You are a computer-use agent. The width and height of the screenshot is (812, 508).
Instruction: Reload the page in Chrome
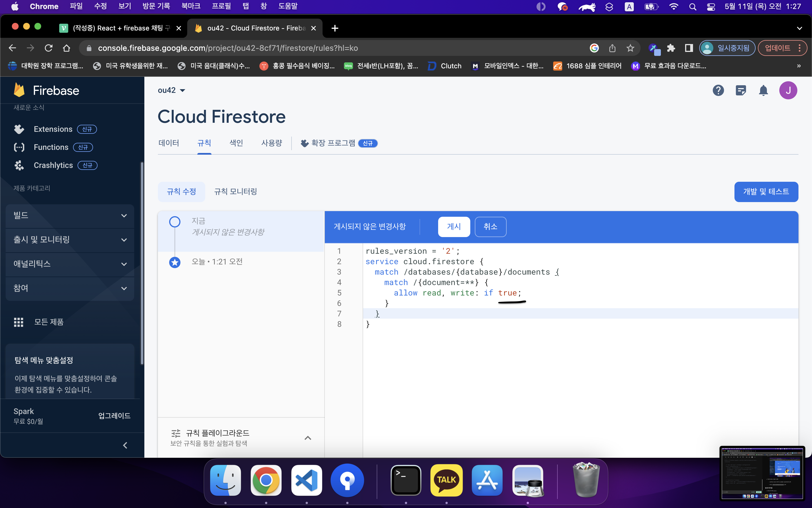point(49,48)
